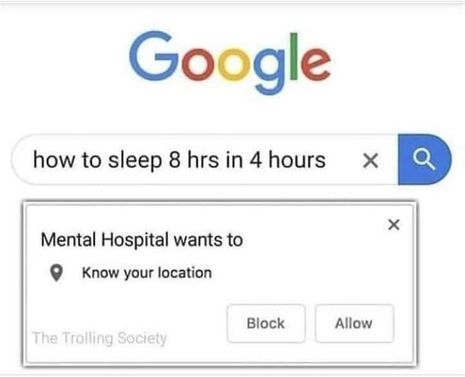Click the "Know your location" permission text

click(x=147, y=273)
